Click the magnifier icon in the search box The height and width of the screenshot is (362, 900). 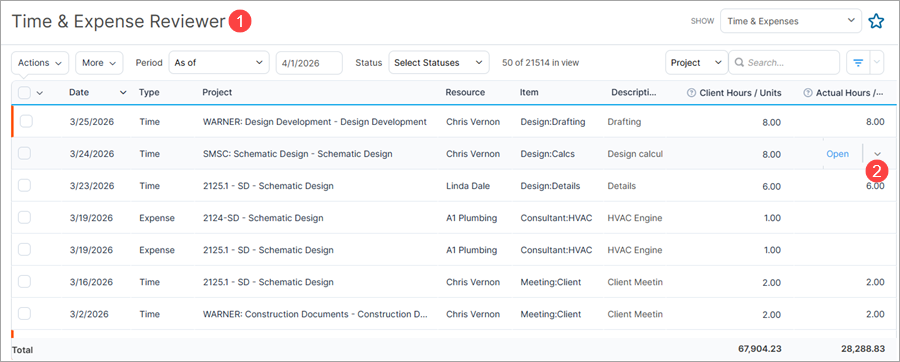tap(739, 63)
